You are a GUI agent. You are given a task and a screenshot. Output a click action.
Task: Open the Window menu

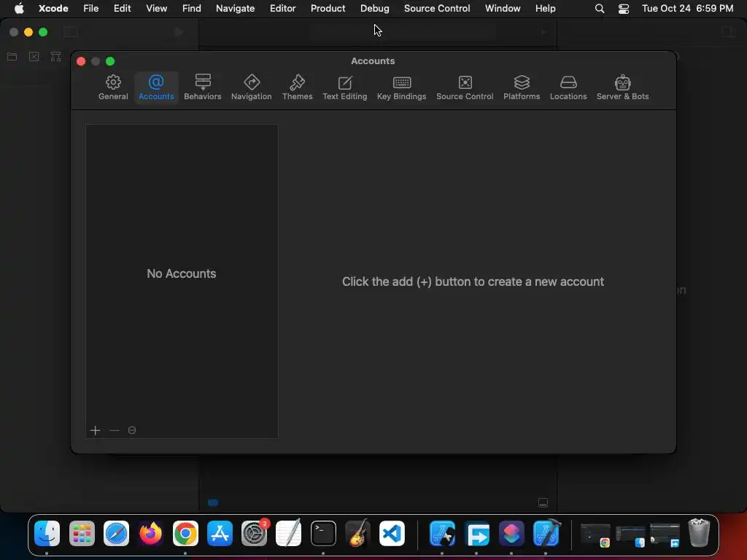[503, 8]
